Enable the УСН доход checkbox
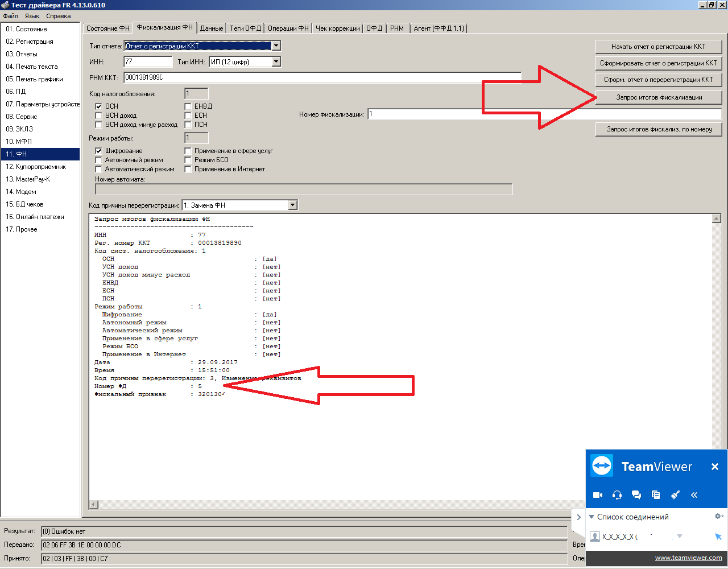Screen dimensions: 728x569 pos(98,116)
